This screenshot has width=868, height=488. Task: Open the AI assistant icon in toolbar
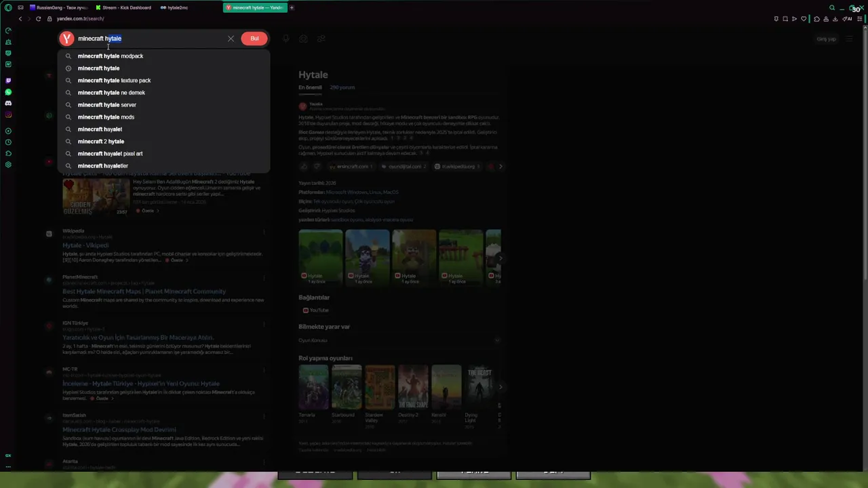pyautogui.click(x=848, y=19)
